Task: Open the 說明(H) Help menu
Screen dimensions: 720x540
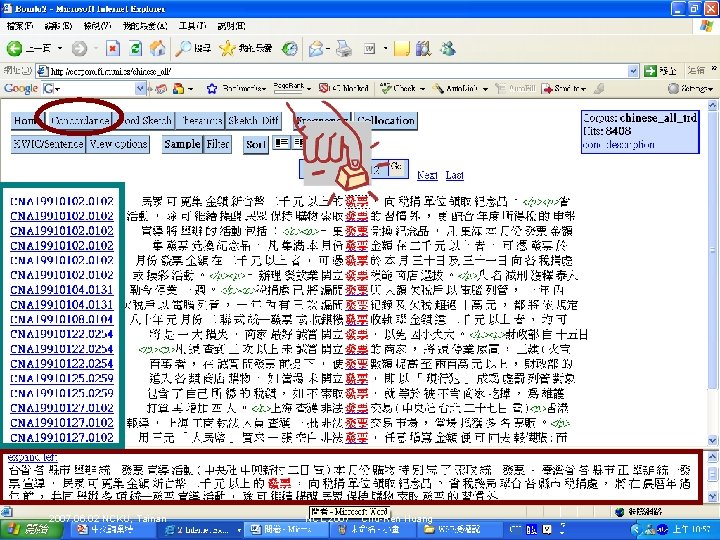Action: pyautogui.click(x=231, y=26)
